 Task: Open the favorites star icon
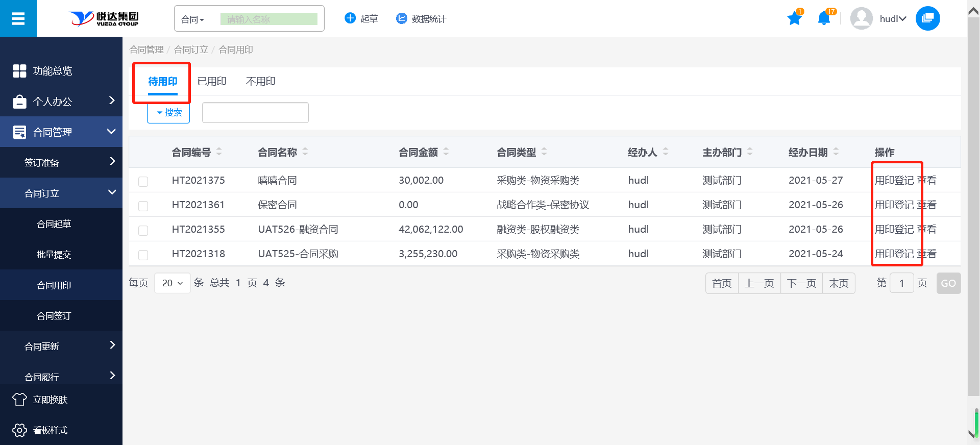(794, 19)
